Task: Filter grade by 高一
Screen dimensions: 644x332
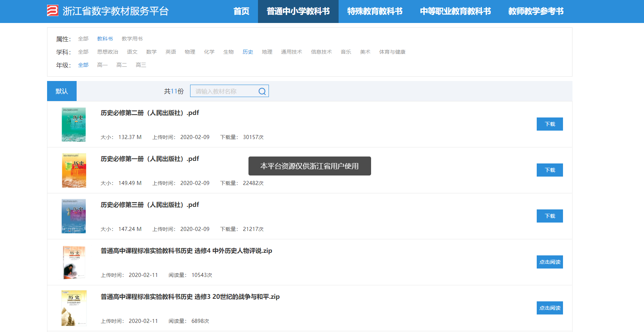Action: point(103,65)
